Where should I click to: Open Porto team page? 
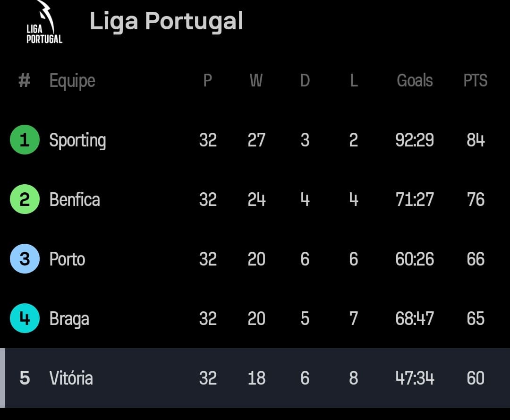(67, 259)
